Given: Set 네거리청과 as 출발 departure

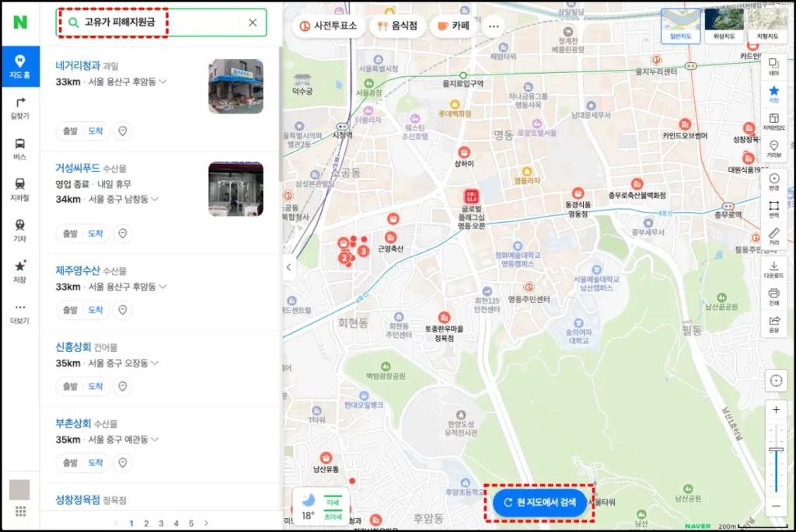Looking at the screenshot, I should [x=70, y=130].
